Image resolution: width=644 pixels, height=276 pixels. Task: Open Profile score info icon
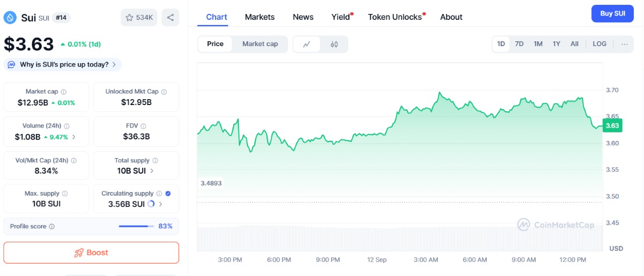(52, 226)
